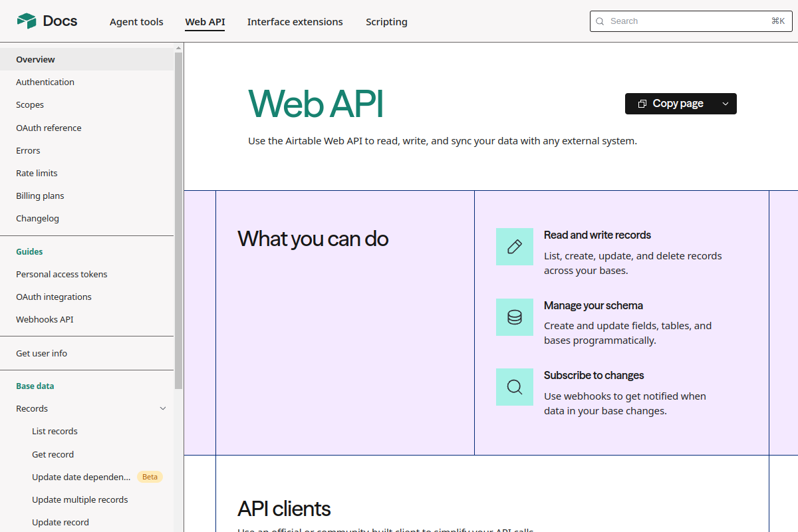Focus the Search input field
Screen dimensions: 798x532
(x=690, y=21)
